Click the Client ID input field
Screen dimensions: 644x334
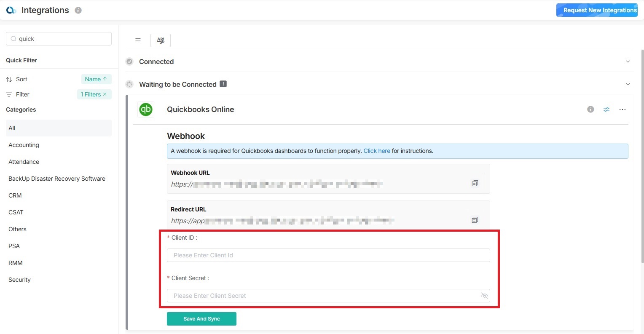click(328, 255)
